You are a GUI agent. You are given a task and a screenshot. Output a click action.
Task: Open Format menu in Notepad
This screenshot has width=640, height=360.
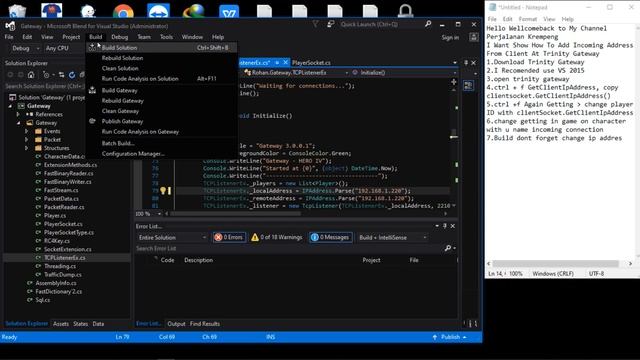528,19
